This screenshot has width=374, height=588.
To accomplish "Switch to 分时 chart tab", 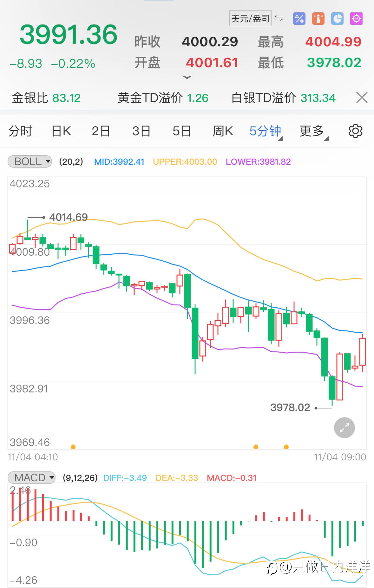I will point(20,131).
